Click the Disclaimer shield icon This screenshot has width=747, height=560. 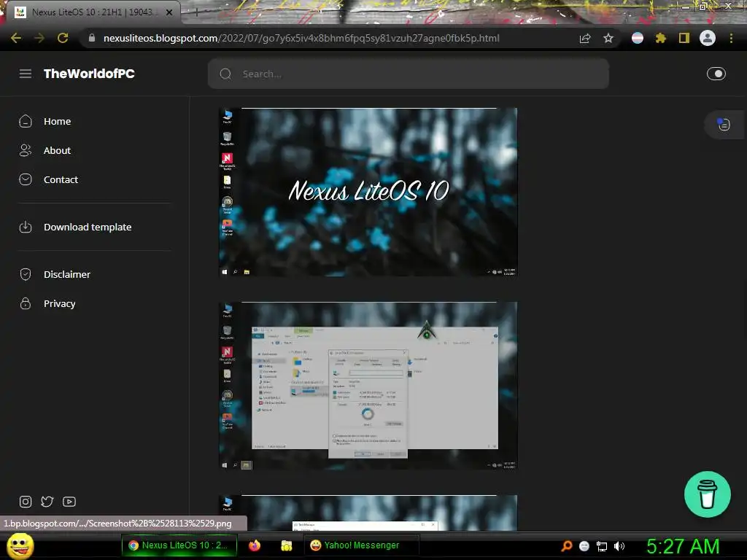26,274
